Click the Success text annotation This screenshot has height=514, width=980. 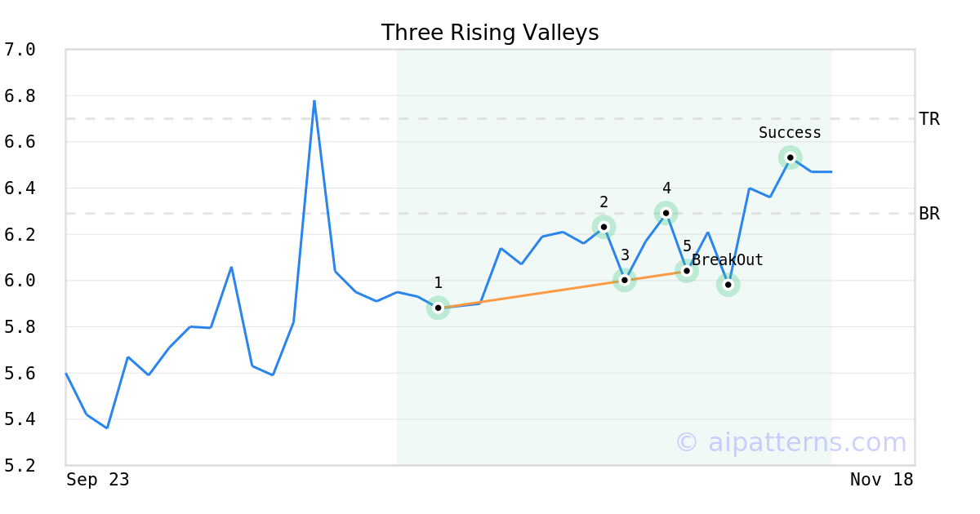point(790,133)
